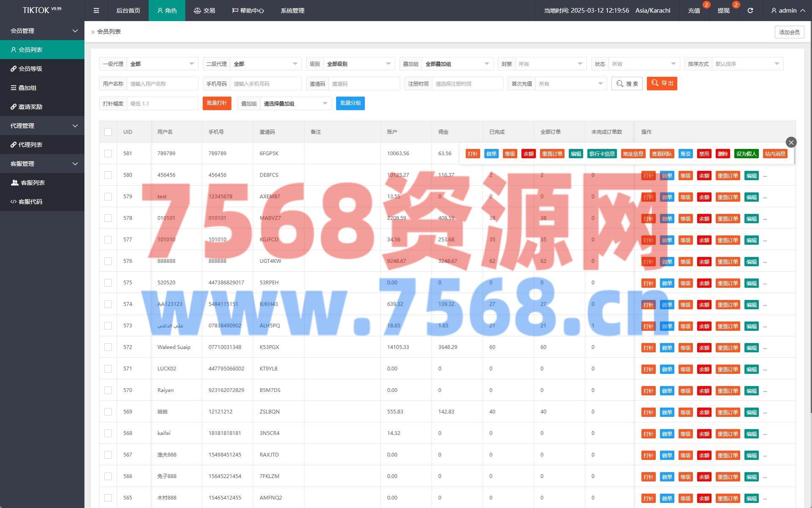812x508 pixels.
Task: Click the magnifier search button
Action: (627, 84)
